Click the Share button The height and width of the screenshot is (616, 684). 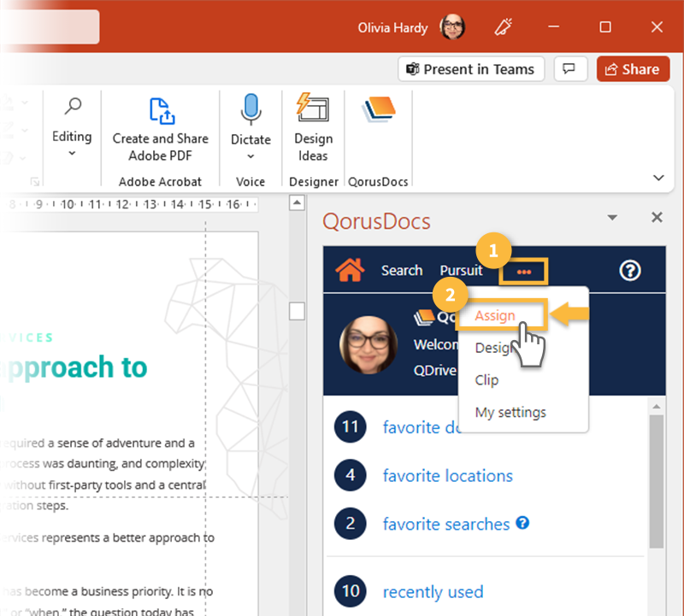(633, 69)
